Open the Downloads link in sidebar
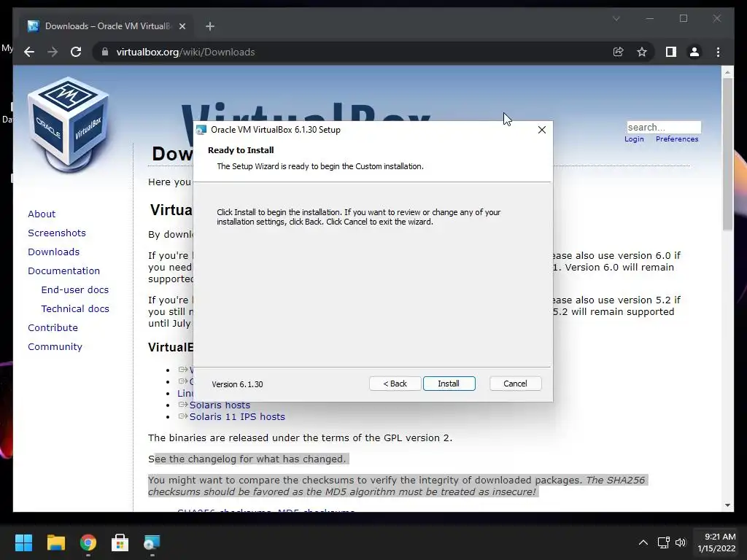747x560 pixels. 53,252
